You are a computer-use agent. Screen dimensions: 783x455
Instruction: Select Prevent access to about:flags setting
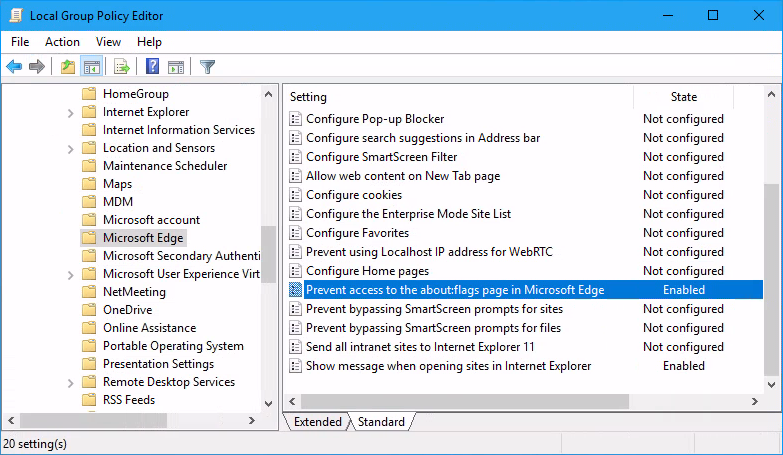pos(454,290)
